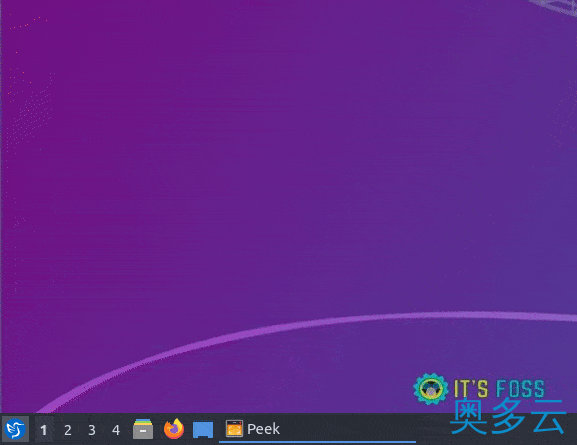Image resolution: width=577 pixels, height=445 pixels.
Task: Launch the file manager from panel
Action: pos(143,429)
